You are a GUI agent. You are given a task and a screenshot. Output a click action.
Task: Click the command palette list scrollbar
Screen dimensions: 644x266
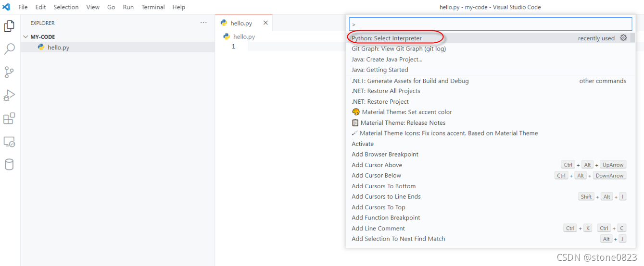pyautogui.click(x=632, y=38)
